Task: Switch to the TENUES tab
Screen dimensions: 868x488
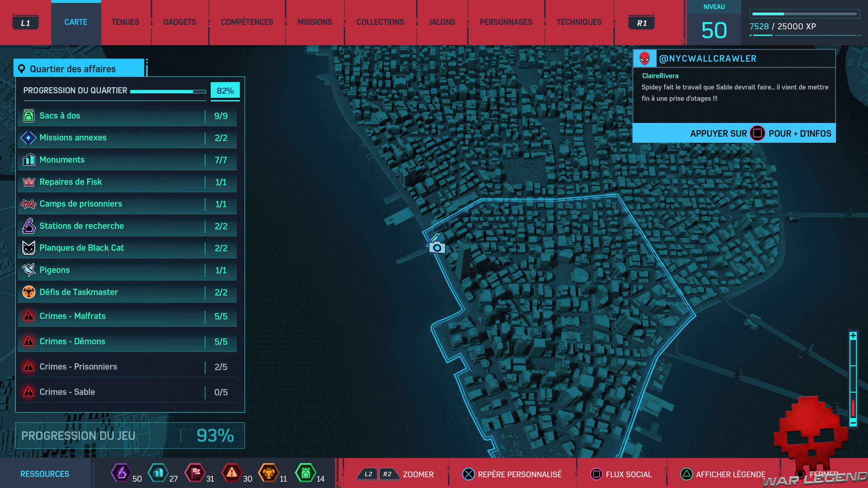Action: click(x=125, y=22)
